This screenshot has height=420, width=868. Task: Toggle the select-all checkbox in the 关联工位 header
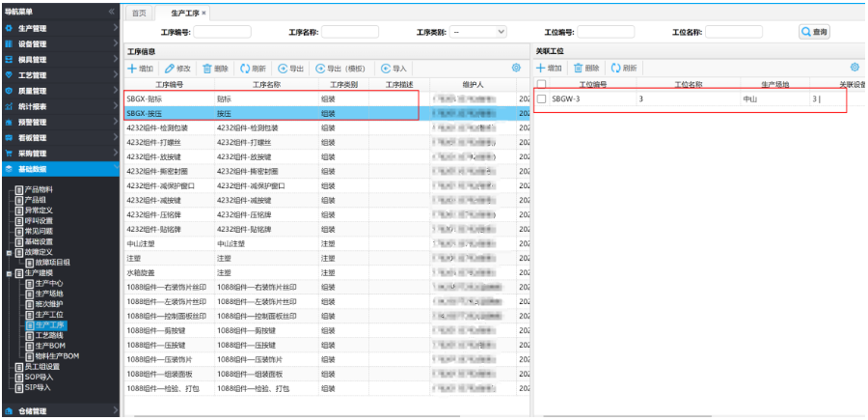pos(542,85)
